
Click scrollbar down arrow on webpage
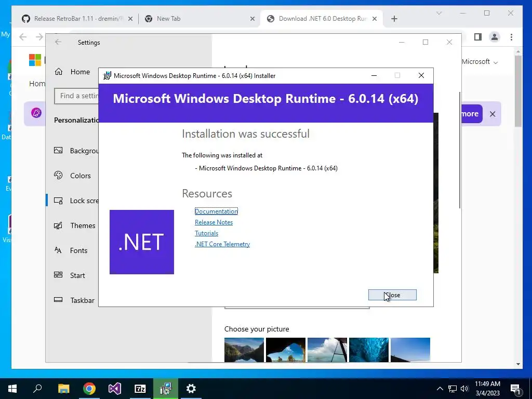(x=518, y=364)
